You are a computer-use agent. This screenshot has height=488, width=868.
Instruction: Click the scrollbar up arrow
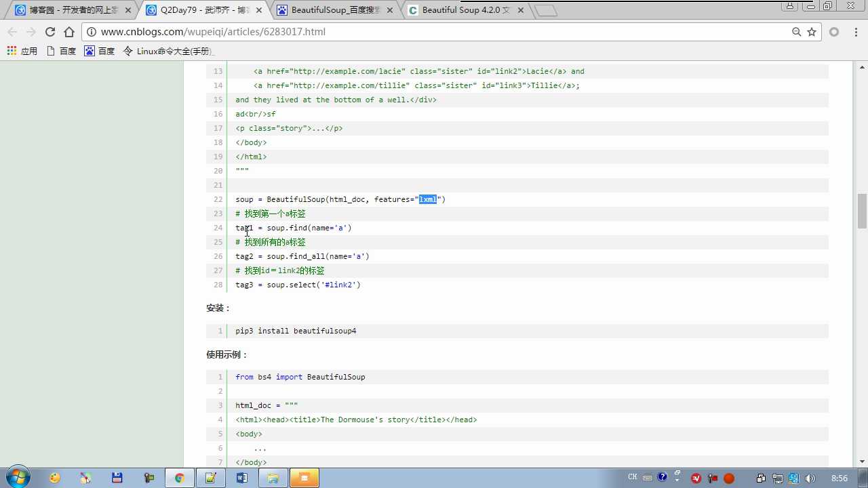[863, 66]
